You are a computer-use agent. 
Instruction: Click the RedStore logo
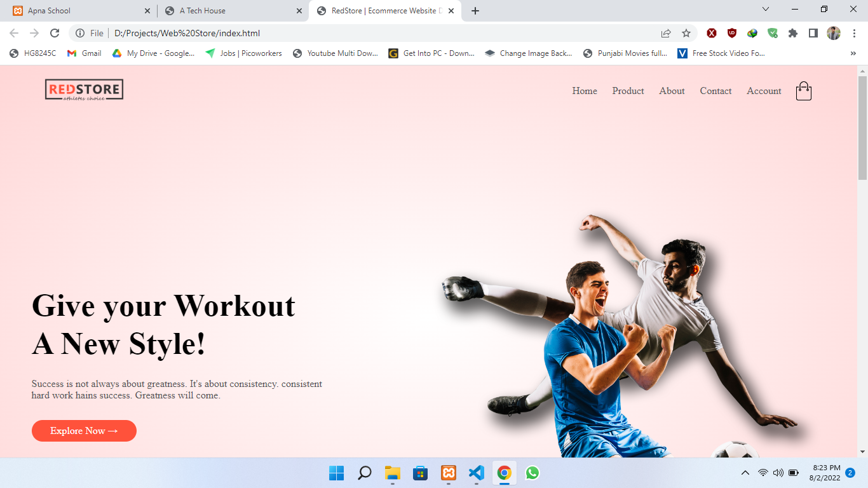pos(84,90)
